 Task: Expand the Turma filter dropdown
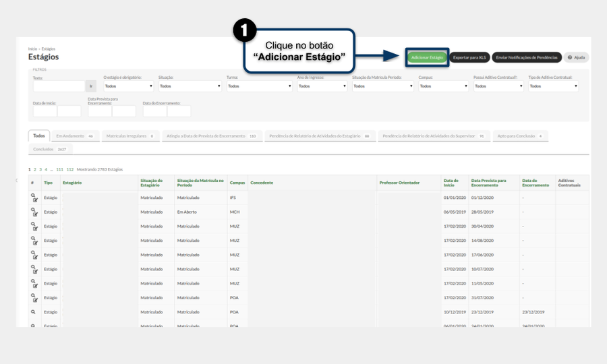(260, 86)
